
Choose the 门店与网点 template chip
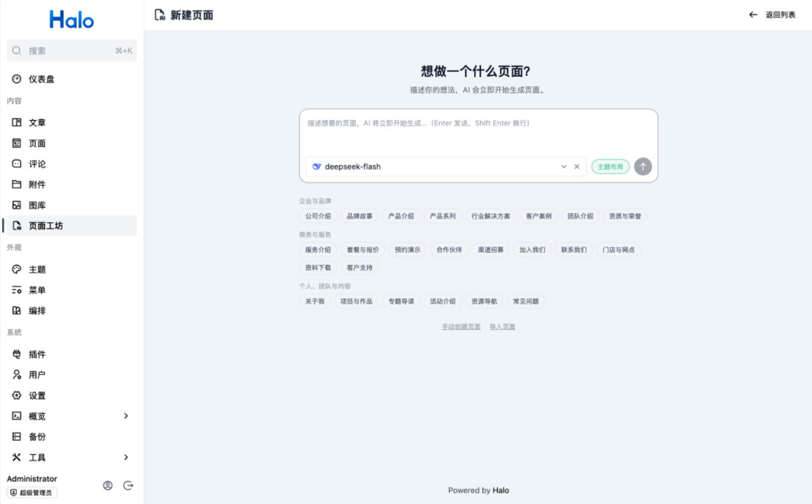(619, 250)
